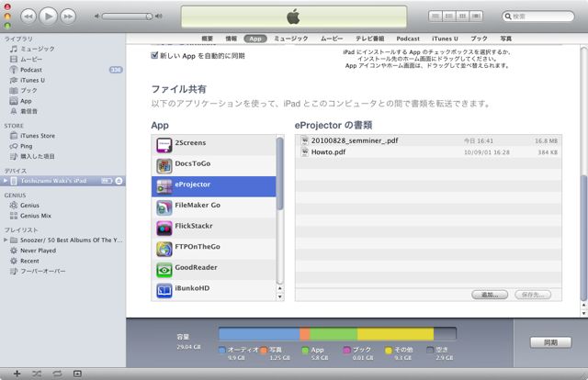Click app list scroll up arrow

pos(279,288)
